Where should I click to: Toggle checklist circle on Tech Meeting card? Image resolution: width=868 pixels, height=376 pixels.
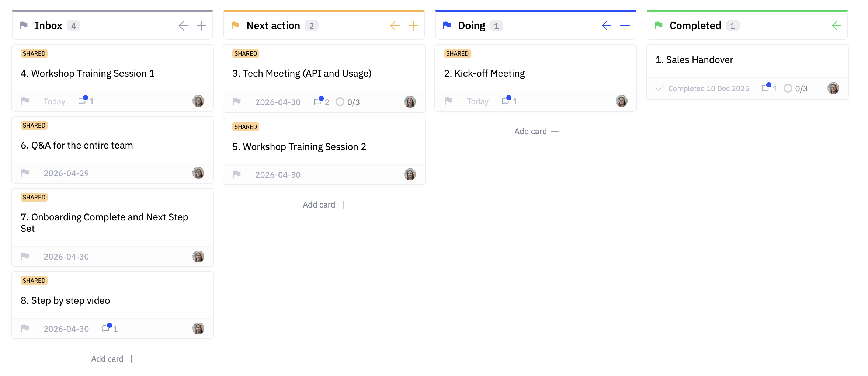(x=340, y=102)
